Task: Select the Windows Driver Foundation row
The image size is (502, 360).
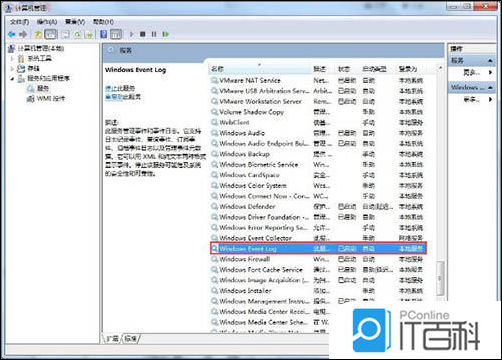Action: [318, 217]
